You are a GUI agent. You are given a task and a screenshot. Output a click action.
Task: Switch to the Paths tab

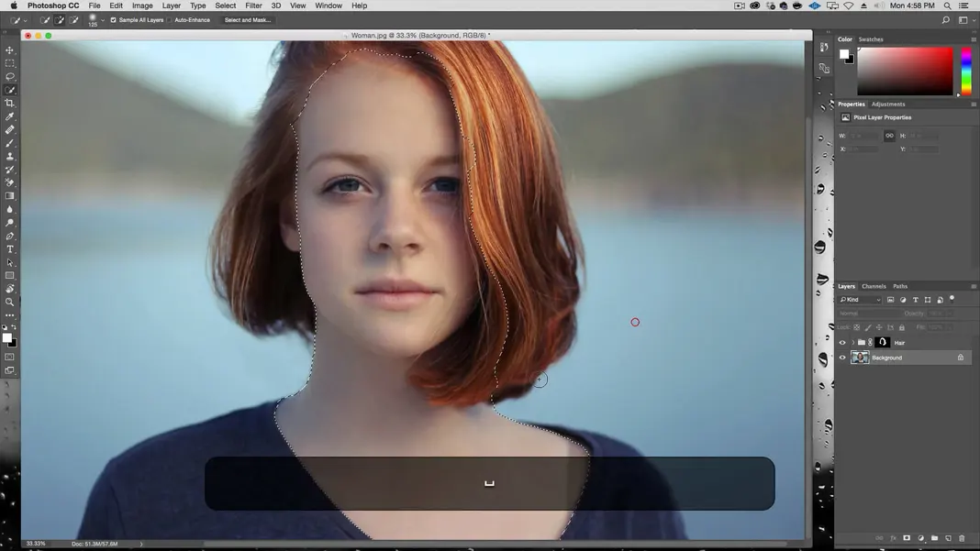900,286
